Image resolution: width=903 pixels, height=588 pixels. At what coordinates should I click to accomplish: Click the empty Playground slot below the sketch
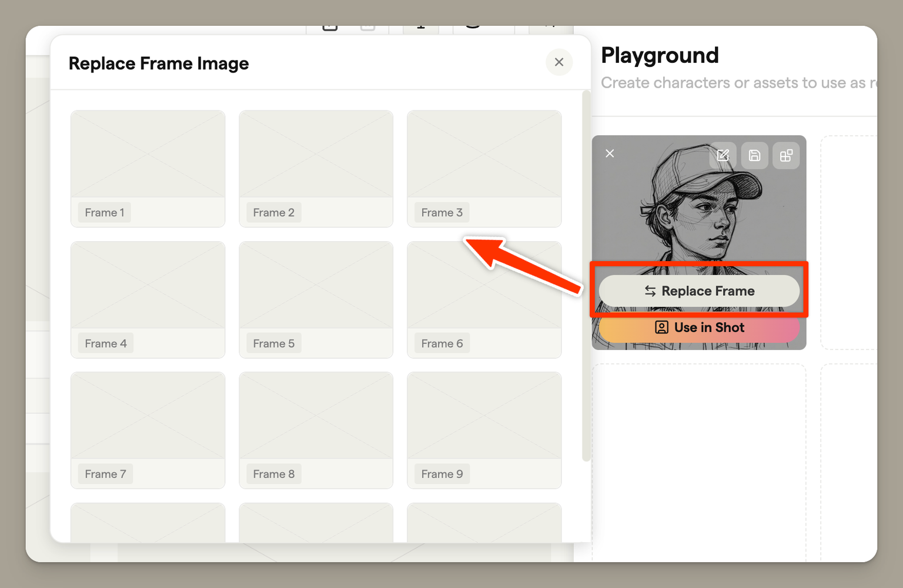tap(698, 459)
